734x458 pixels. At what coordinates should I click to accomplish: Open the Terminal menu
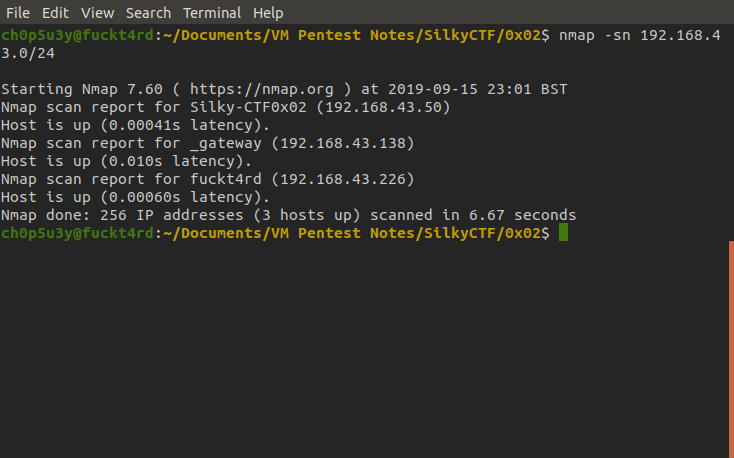(x=212, y=13)
